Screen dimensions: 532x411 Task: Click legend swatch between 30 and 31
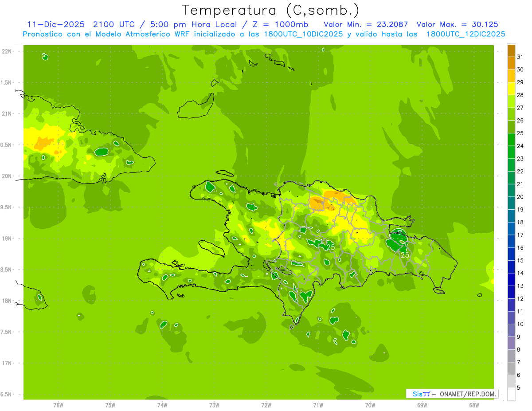pyautogui.click(x=511, y=63)
